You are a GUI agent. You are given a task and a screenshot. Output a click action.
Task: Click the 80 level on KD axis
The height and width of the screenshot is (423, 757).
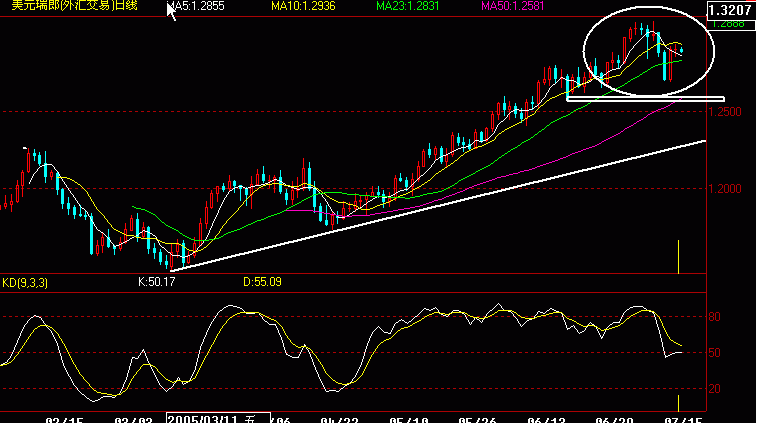[715, 317]
